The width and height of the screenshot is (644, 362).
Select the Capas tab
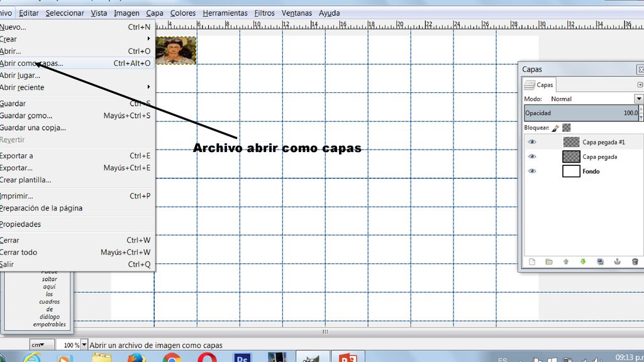coord(540,85)
